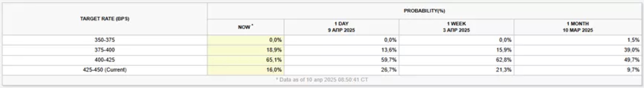Select the 1 MONTH 10 МАР 2025 header

click(578, 27)
